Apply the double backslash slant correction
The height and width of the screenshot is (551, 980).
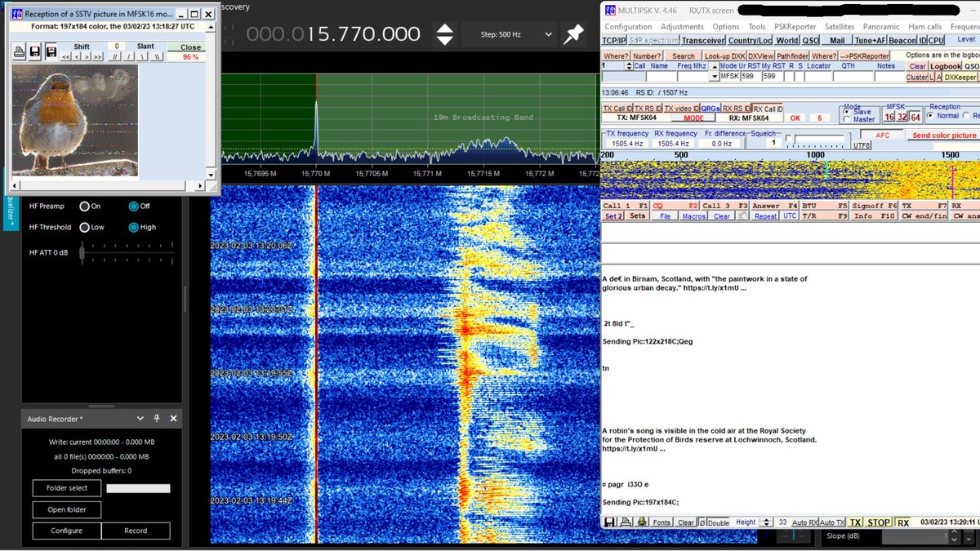pyautogui.click(x=157, y=57)
